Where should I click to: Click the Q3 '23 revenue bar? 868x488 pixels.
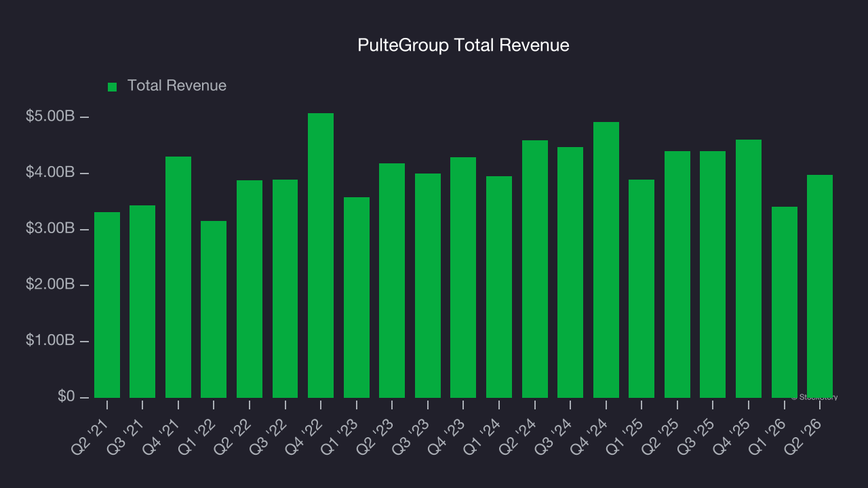(x=428, y=285)
